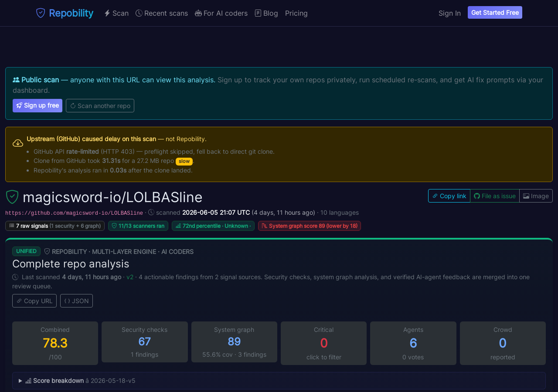Click the clock icon before Last scanned

[x=15, y=277]
